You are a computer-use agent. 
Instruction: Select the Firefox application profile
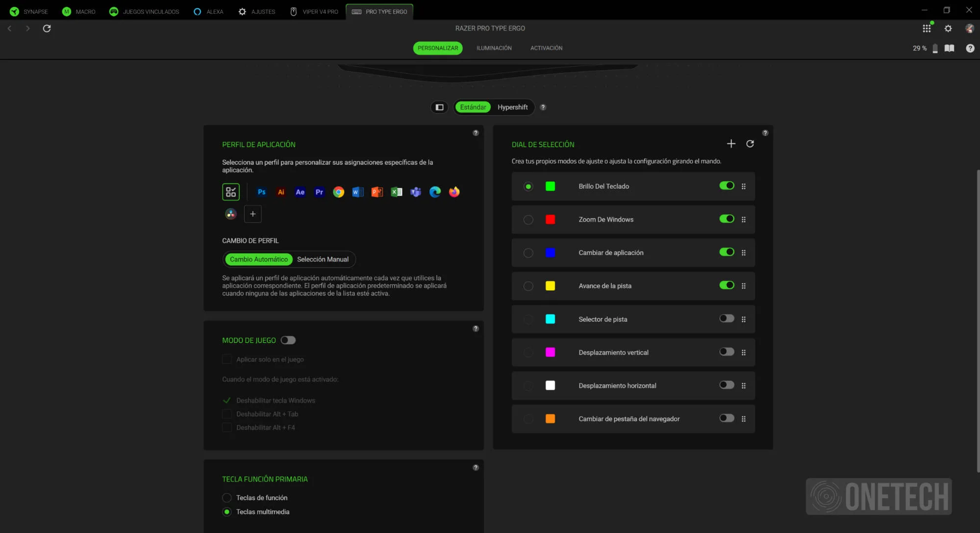(x=454, y=192)
